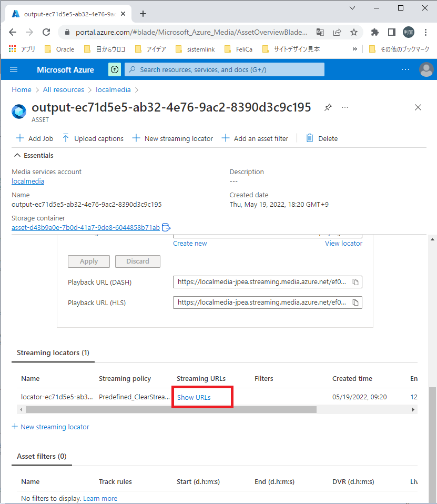Viewport: 437px width, 504px height.
Task: Click the page scroll up arrow
Action: coord(432,239)
